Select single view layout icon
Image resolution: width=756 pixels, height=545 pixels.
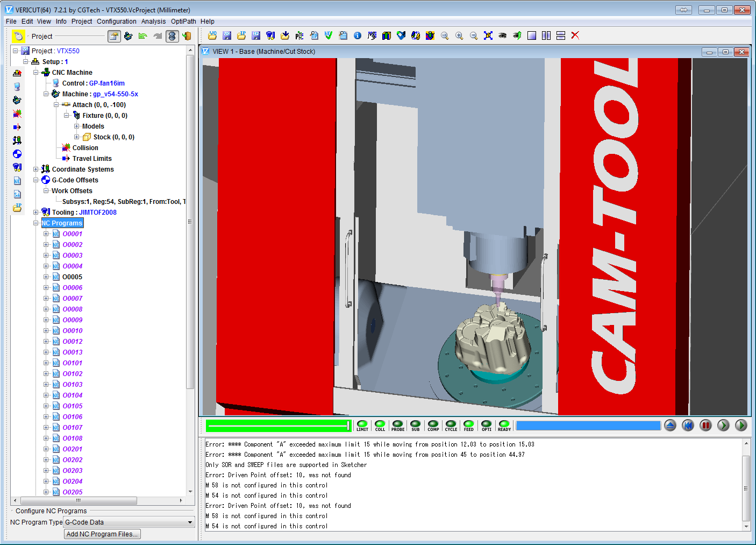click(x=532, y=36)
